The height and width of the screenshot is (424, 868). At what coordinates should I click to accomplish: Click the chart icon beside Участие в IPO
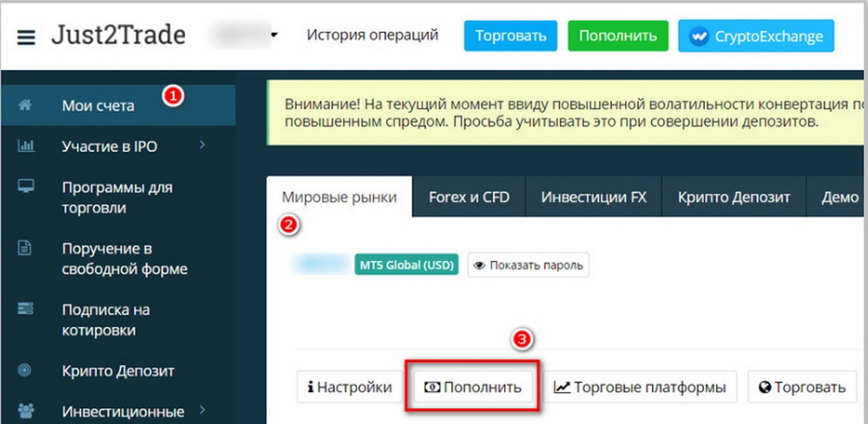tap(25, 146)
